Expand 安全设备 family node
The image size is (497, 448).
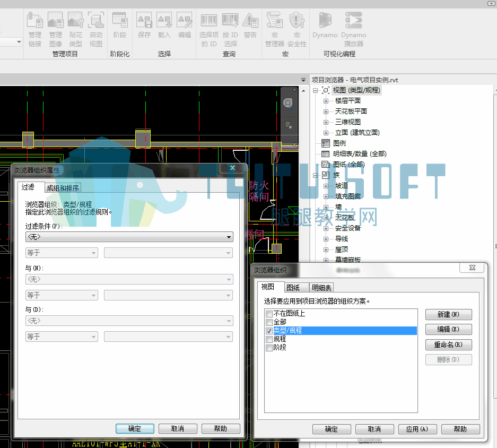pos(326,228)
